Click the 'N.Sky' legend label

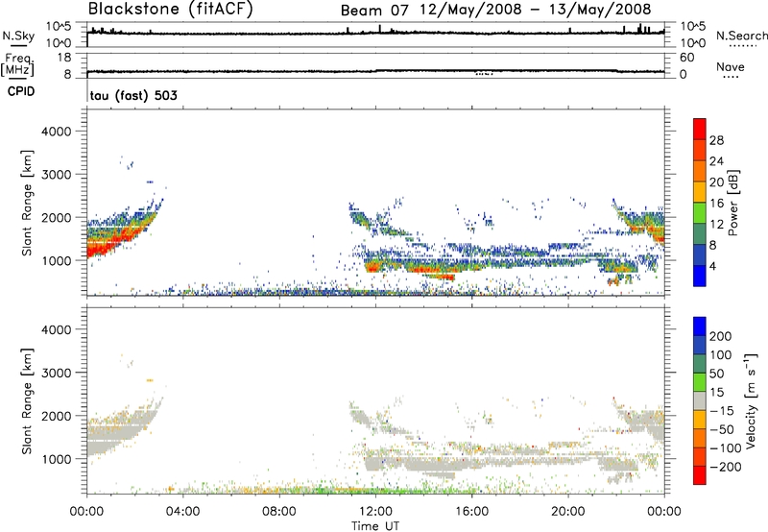18,36
